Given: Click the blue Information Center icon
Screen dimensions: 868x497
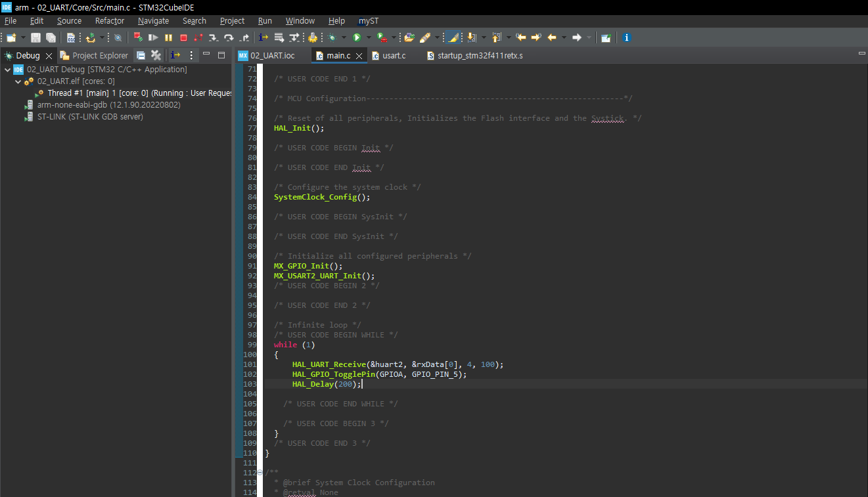Looking at the screenshot, I should 626,38.
